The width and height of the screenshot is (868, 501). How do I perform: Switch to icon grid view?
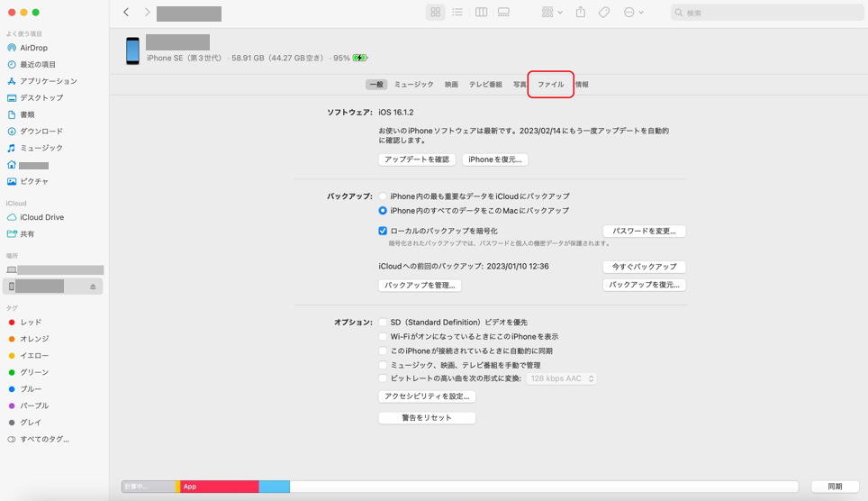pos(436,13)
